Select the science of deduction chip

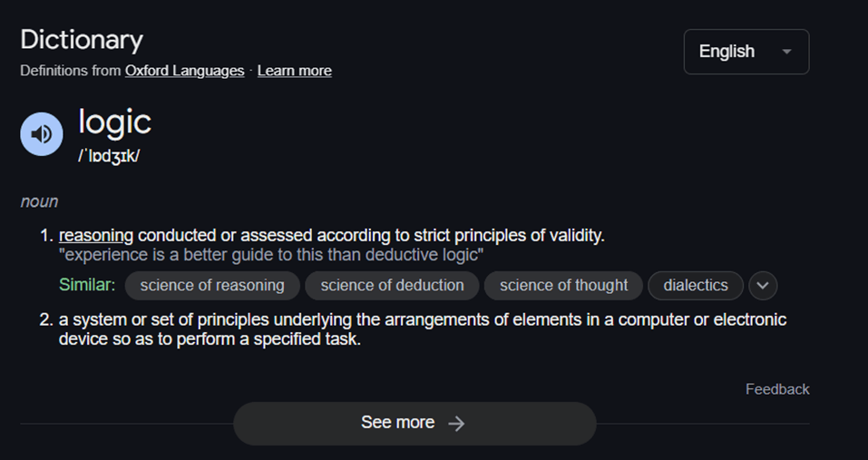click(392, 285)
